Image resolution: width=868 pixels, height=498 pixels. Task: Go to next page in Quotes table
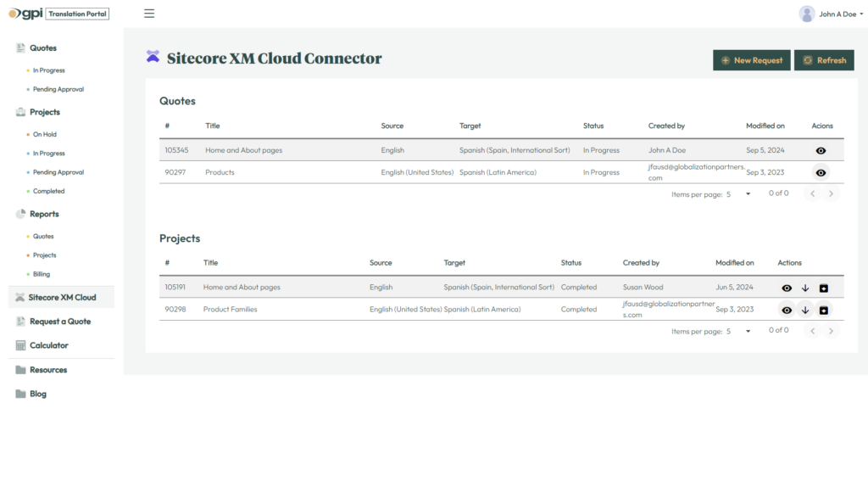(x=831, y=194)
